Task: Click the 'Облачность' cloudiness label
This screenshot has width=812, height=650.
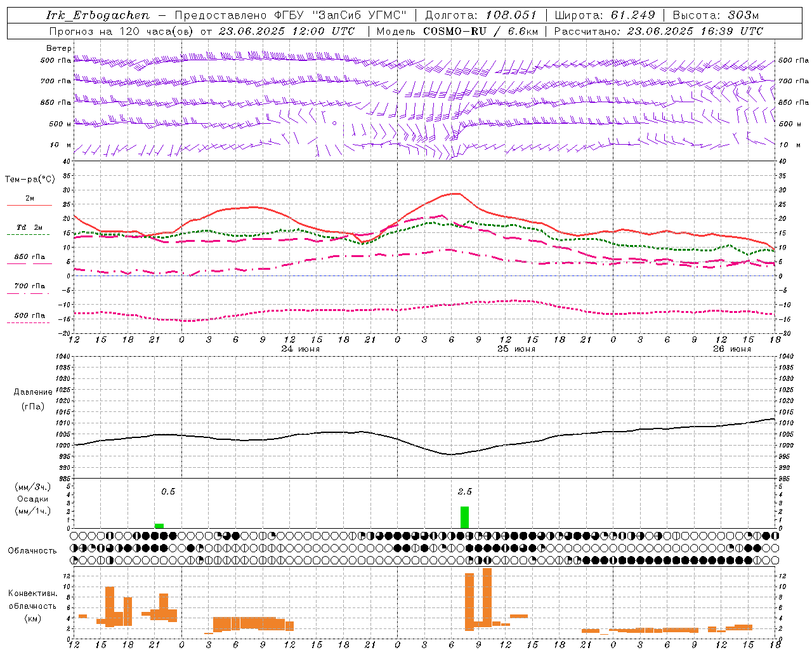Action: click(x=32, y=551)
